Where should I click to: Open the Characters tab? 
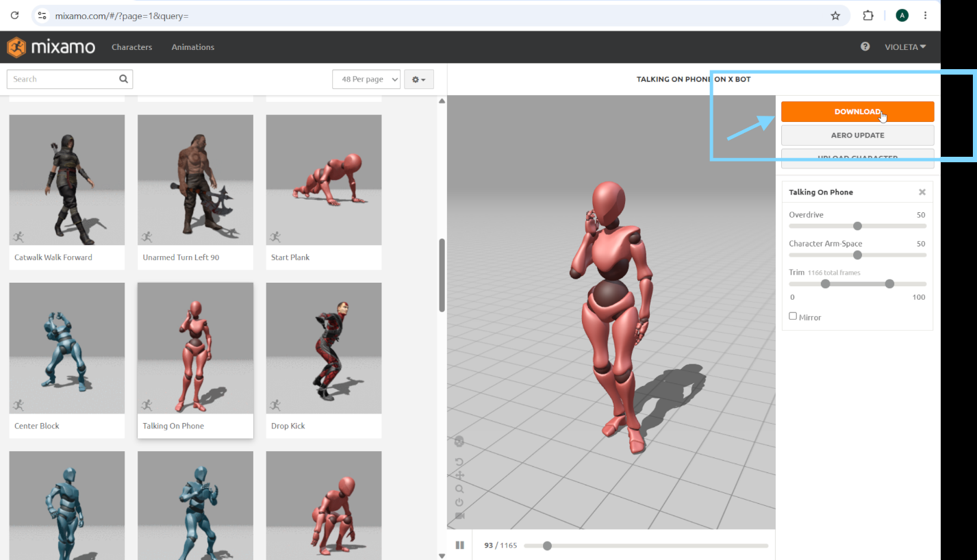tap(132, 47)
